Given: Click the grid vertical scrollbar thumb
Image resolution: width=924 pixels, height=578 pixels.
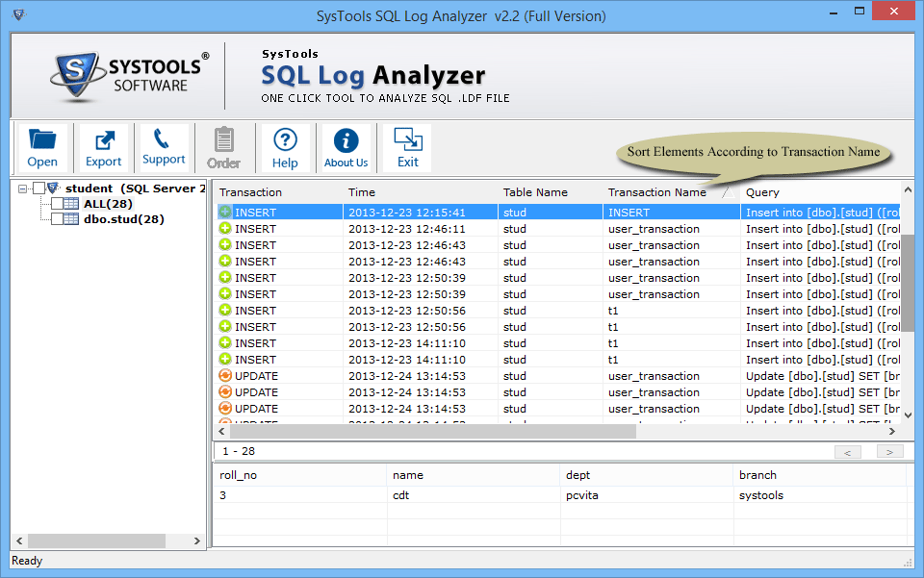Looking at the screenshot, I should (x=908, y=283).
